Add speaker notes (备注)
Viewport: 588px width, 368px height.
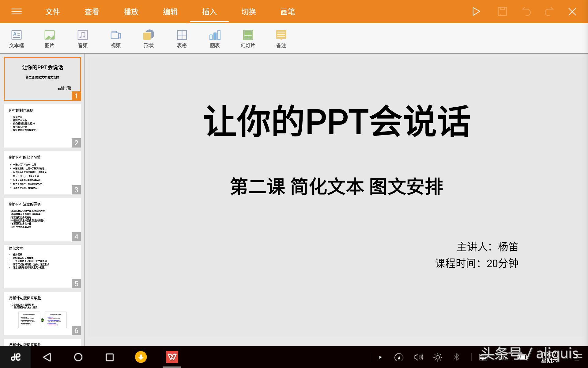click(281, 39)
